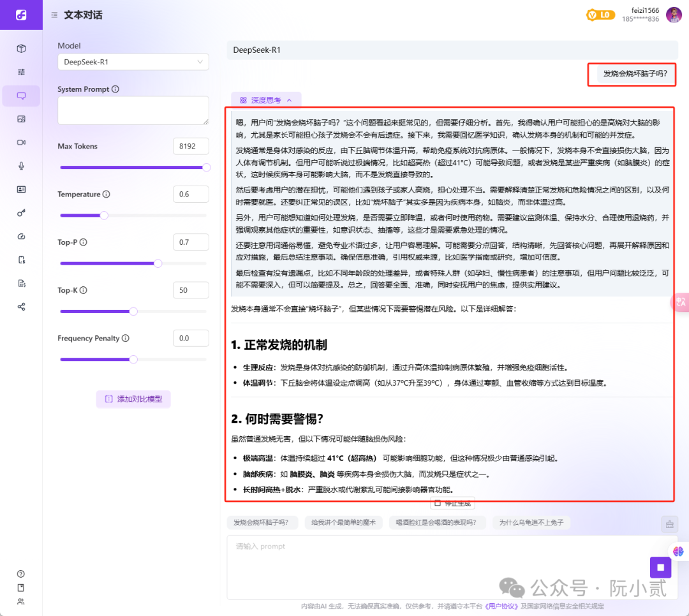Screen dimensions: 689x616
Task: Select the text chat bubble sidebar icon
Action: pyautogui.click(x=21, y=96)
